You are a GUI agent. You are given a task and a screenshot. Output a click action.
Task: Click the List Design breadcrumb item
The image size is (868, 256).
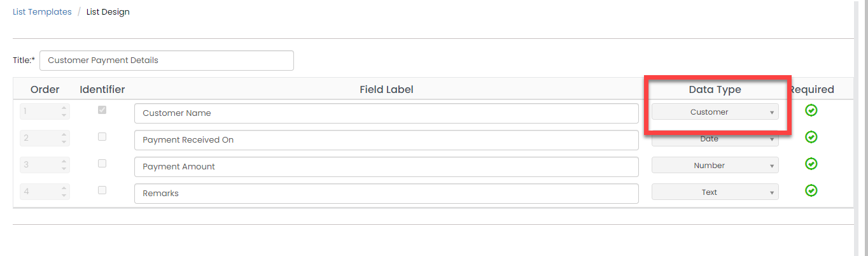pos(108,12)
